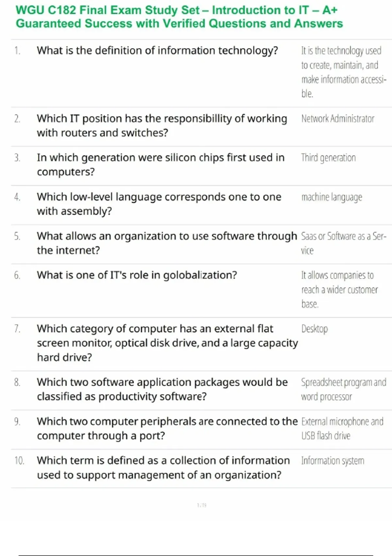Click the green WGU C182 study set title
Viewport: 392px width, 556px height.
tap(179, 17)
